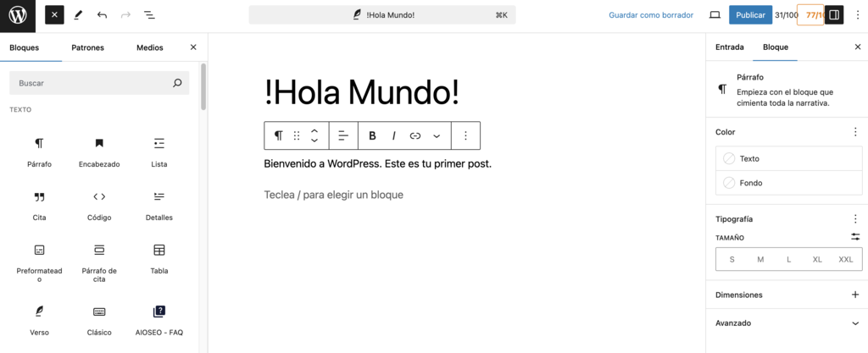
Task: Toggle italic formatting
Action: pyautogui.click(x=394, y=135)
